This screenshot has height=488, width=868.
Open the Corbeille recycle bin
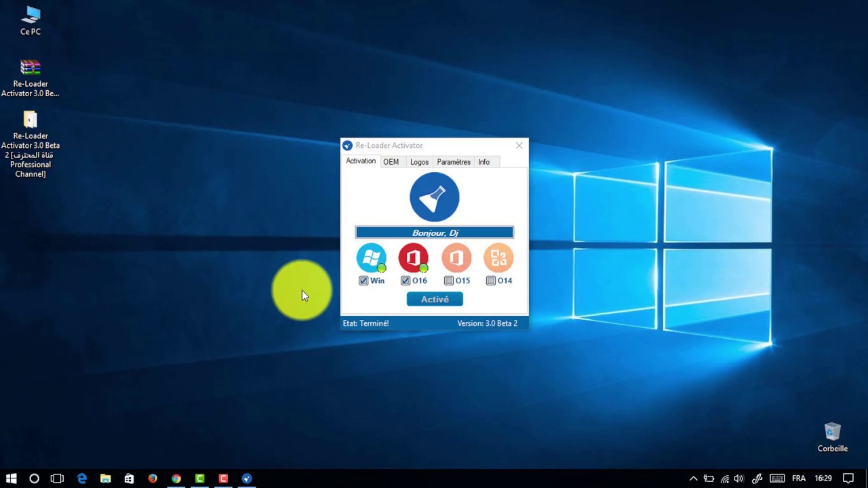[833, 437]
